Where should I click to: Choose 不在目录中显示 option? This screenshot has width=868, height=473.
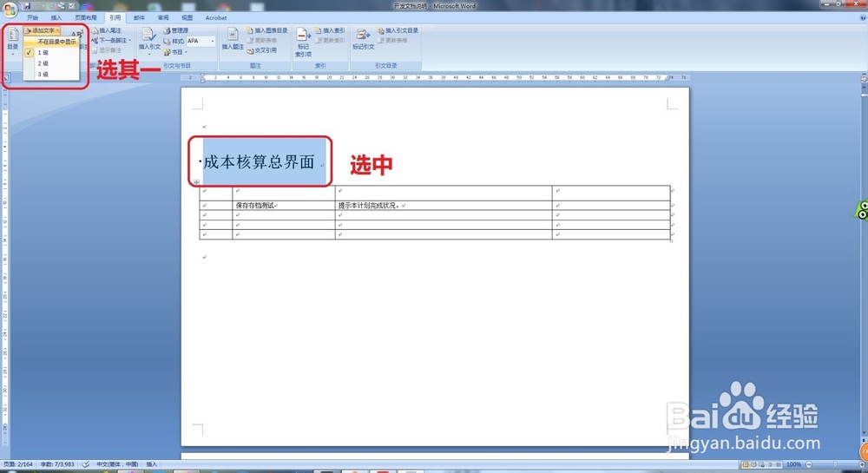coord(51,42)
